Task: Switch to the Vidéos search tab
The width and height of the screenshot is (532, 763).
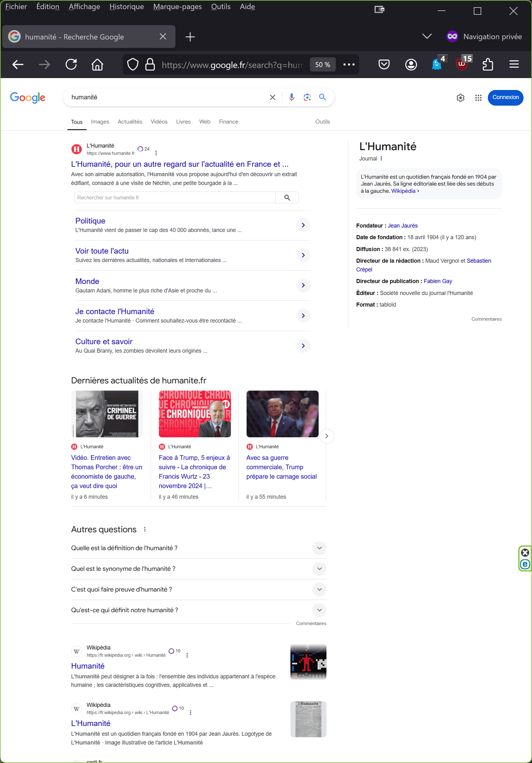Action: 159,122
